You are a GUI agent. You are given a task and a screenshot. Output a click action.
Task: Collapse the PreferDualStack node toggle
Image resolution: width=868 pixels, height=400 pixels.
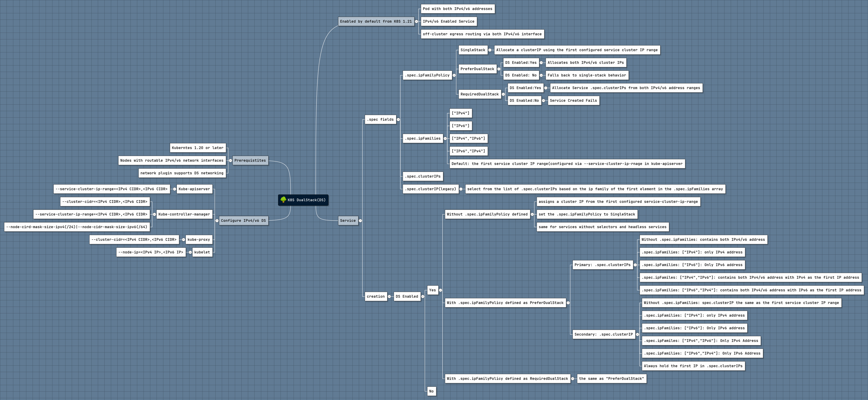click(x=499, y=69)
